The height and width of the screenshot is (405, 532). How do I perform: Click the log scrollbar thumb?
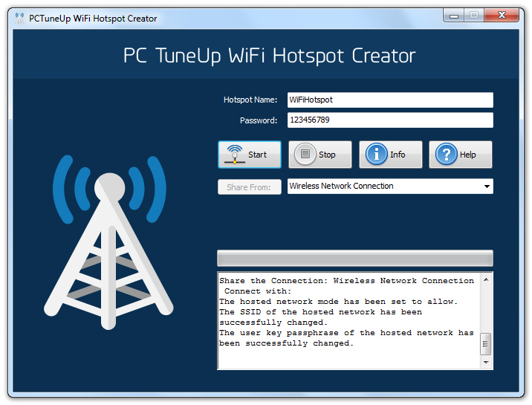pos(486,344)
